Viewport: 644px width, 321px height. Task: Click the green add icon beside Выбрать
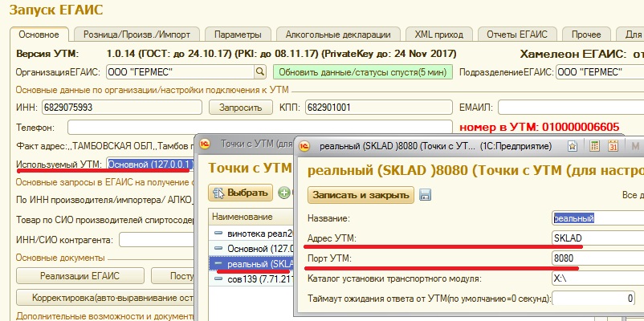pos(283,193)
